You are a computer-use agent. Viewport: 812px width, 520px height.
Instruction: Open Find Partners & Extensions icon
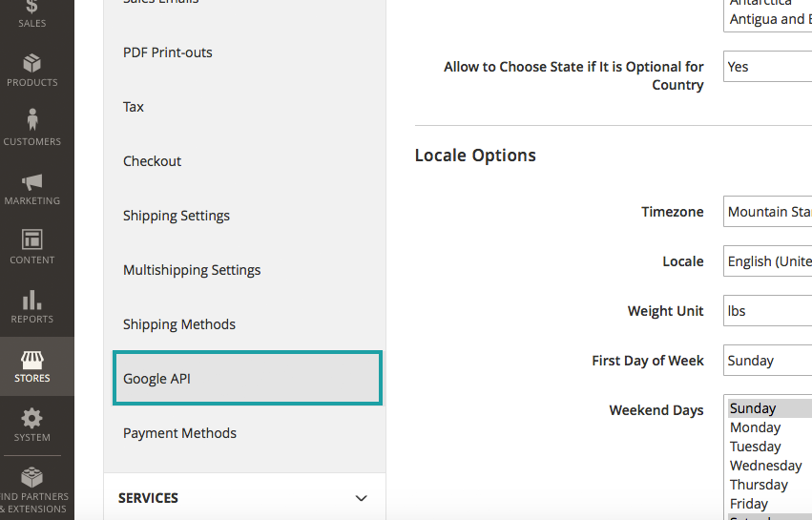tap(32, 479)
